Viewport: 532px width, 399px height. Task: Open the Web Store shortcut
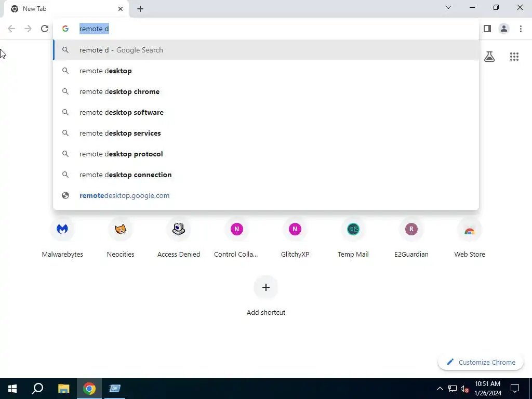[x=470, y=237]
